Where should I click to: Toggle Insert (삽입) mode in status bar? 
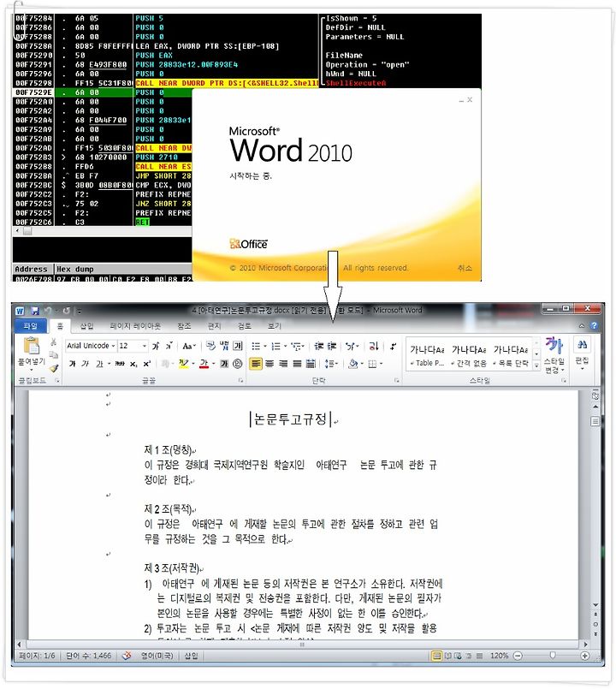191,656
